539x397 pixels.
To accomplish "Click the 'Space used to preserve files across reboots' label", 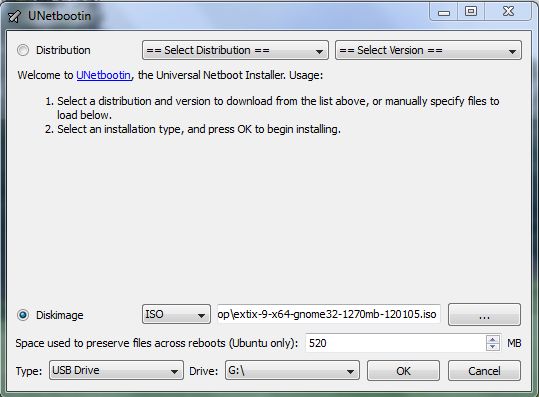I will pos(157,343).
